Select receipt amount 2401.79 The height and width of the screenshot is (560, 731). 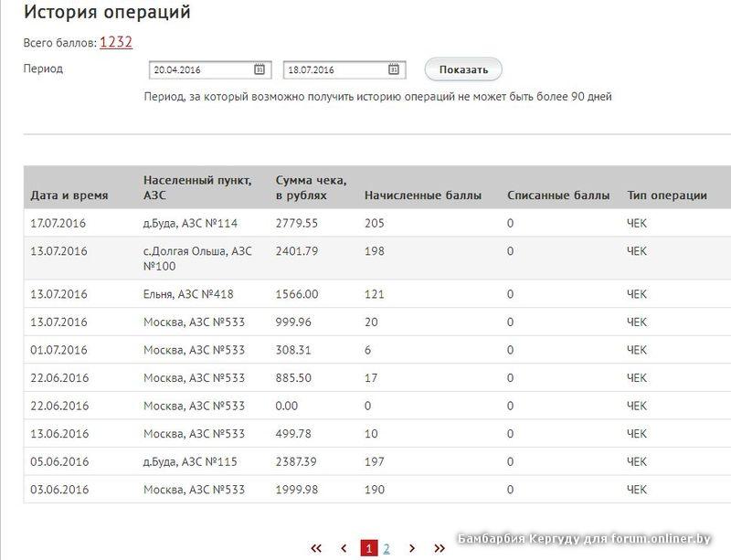tap(296, 251)
